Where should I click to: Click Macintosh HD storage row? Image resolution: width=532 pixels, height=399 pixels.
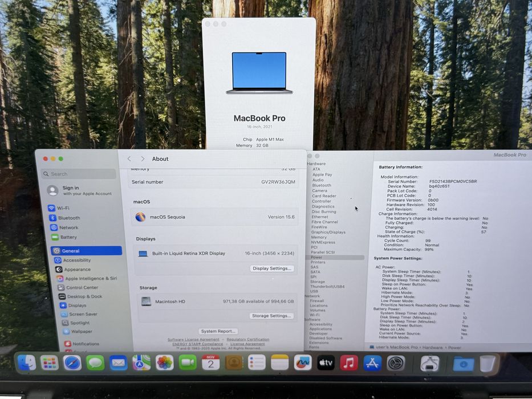pos(217,302)
